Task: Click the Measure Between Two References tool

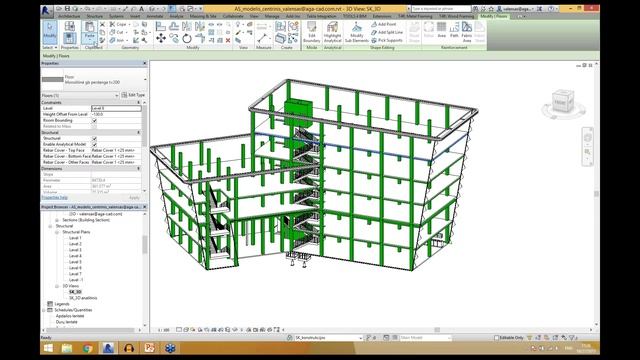Action: point(263,39)
